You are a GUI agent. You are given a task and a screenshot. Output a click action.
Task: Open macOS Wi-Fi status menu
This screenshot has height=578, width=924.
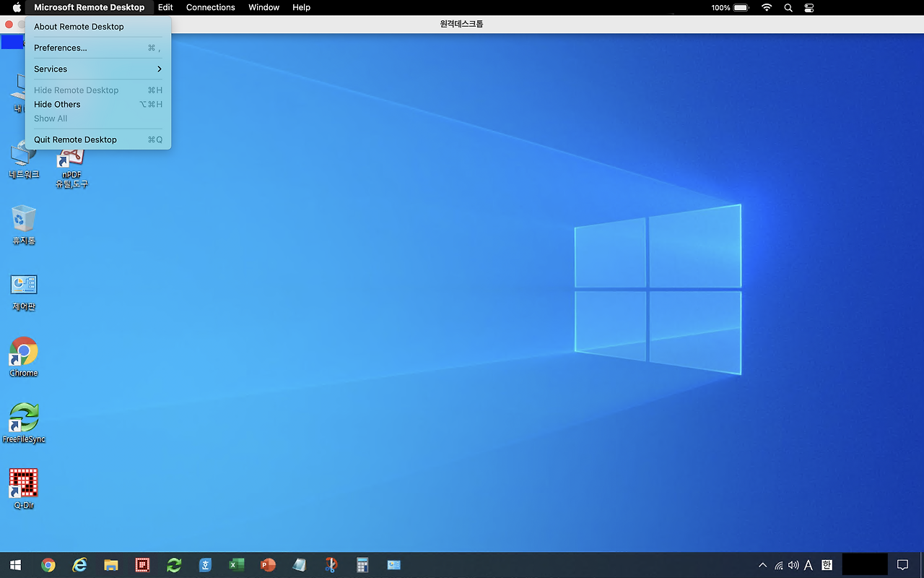point(767,7)
